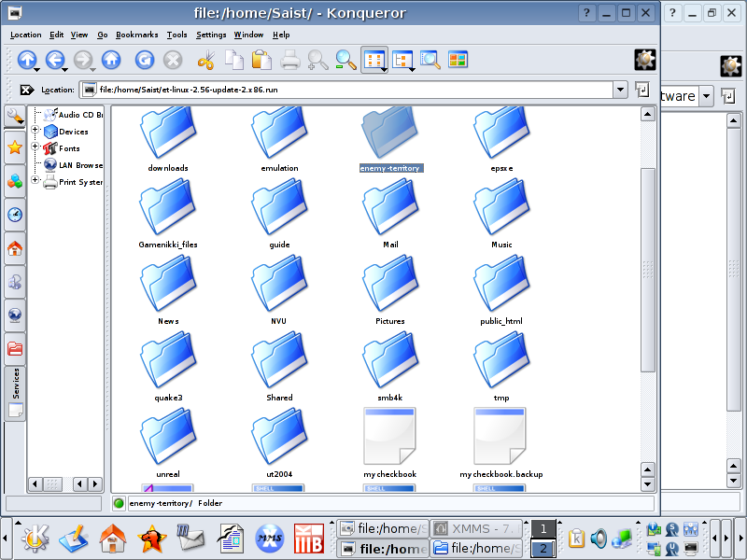Click the Home toolbar button
Viewport: 747px width, 560px height.
(111, 60)
